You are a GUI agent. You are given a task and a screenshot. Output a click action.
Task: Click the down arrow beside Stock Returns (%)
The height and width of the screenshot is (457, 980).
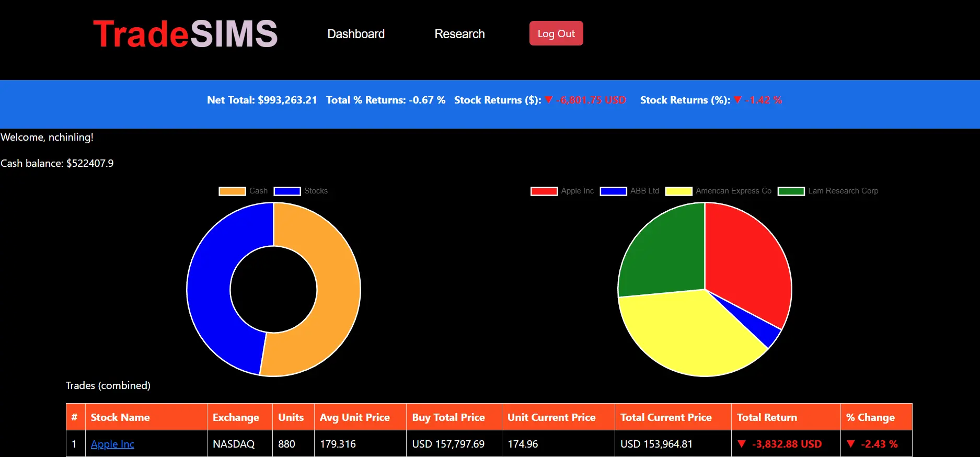737,99
